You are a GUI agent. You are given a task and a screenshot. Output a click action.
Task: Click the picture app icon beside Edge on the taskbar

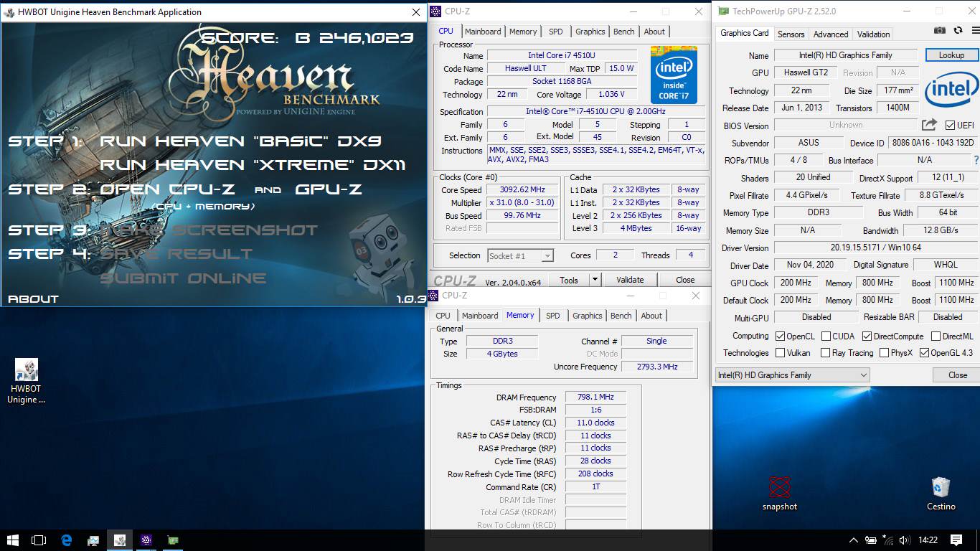(x=93, y=540)
